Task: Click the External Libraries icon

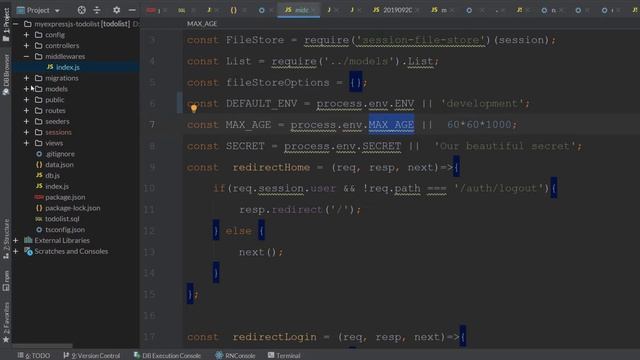Action: (x=28, y=240)
